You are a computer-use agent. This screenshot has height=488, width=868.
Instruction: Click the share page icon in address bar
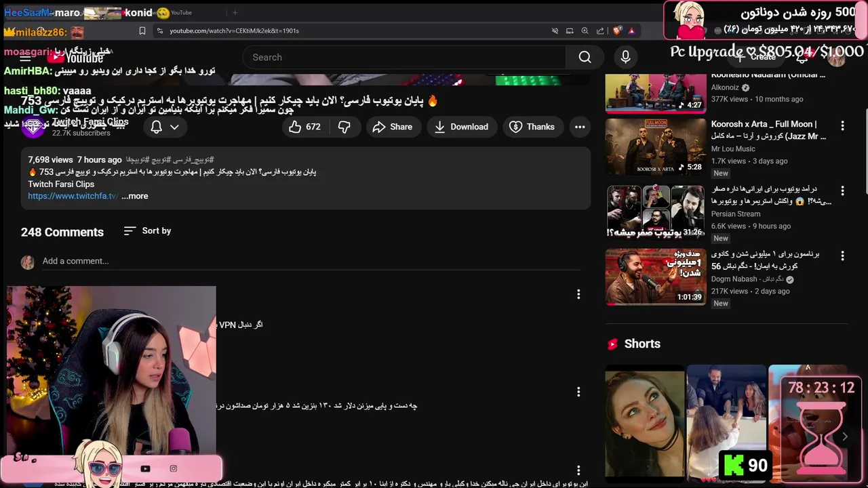point(600,30)
